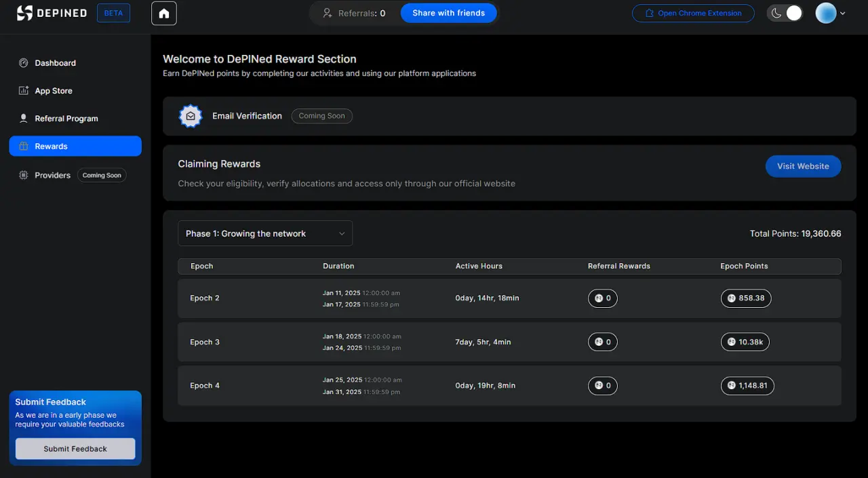Open the Phase 1 dropdown
The width and height of the screenshot is (868, 478).
pos(265,233)
